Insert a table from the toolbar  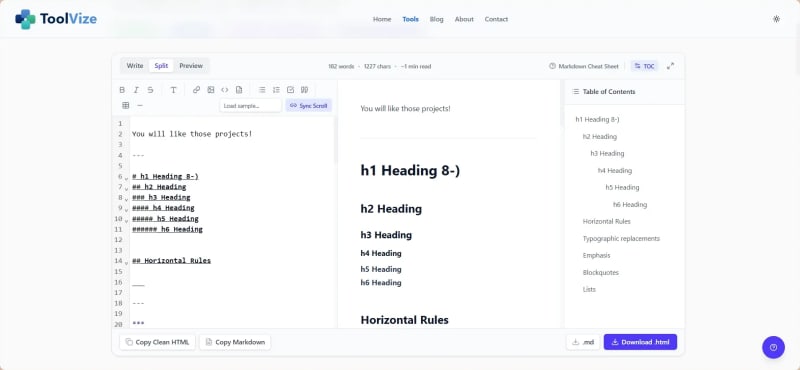(126, 105)
